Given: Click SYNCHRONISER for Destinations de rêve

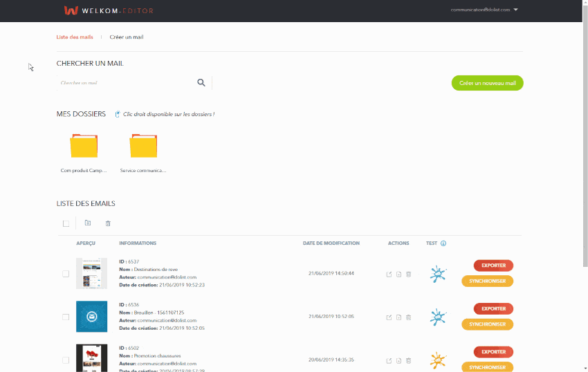Looking at the screenshot, I should coord(487,281).
